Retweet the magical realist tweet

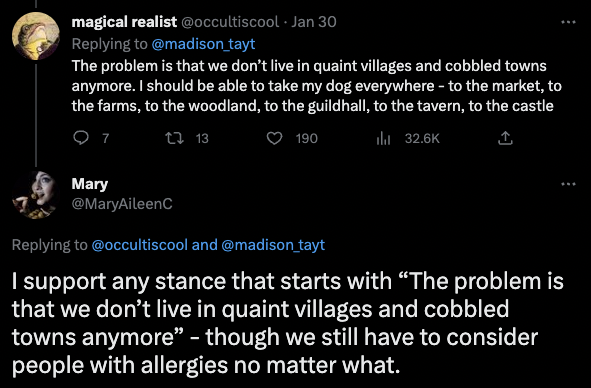(x=175, y=138)
